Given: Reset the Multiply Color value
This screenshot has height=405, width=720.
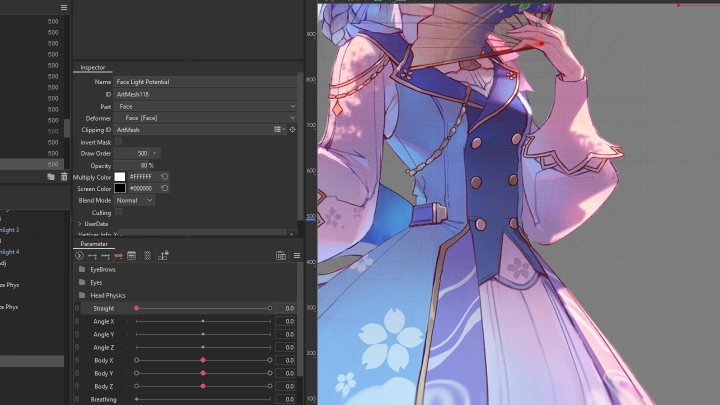Looking at the screenshot, I should pos(164,176).
